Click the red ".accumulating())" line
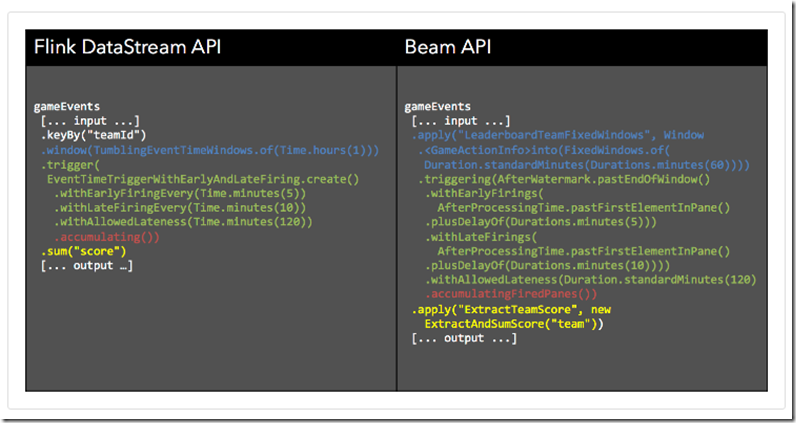The width and height of the screenshot is (796, 423). click(x=107, y=237)
